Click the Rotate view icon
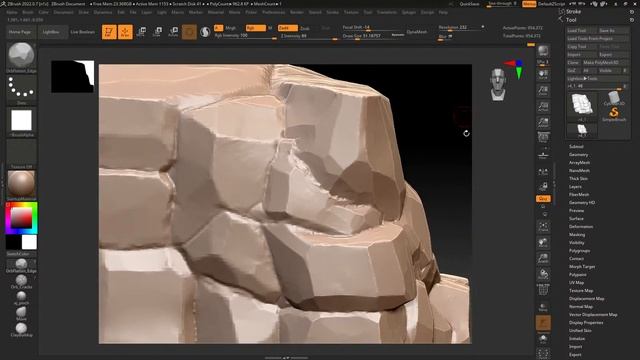Image resolution: width=640 pixels, height=360 pixels. point(543,274)
